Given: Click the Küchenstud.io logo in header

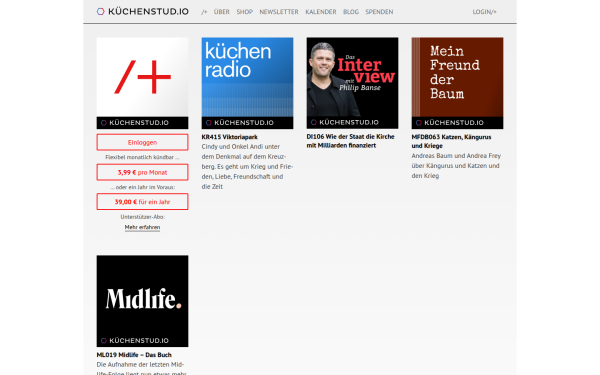Looking at the screenshot, I should (x=142, y=11).
